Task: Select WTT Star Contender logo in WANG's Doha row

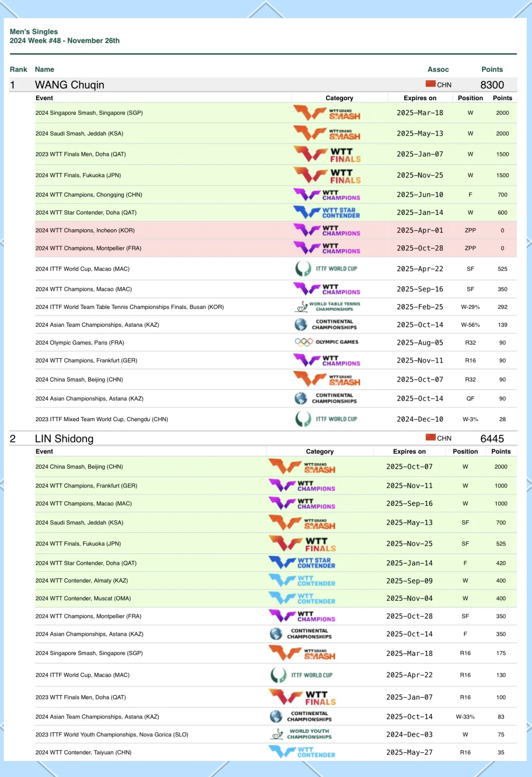Action: tap(327, 213)
